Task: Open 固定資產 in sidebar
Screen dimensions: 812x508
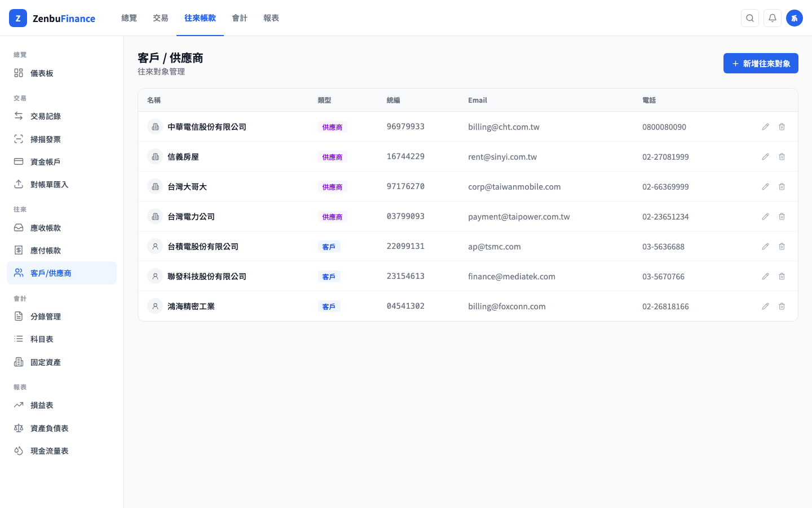Action: 61,362
